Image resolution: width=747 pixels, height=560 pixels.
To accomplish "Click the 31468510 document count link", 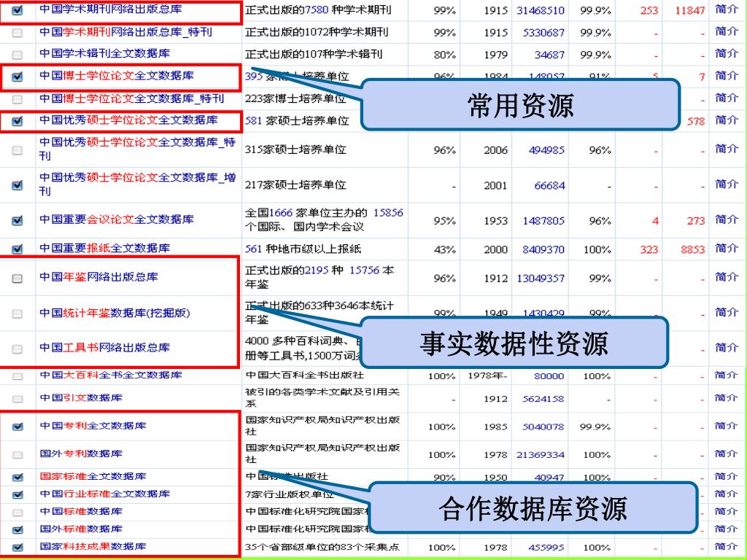I will coord(541,10).
